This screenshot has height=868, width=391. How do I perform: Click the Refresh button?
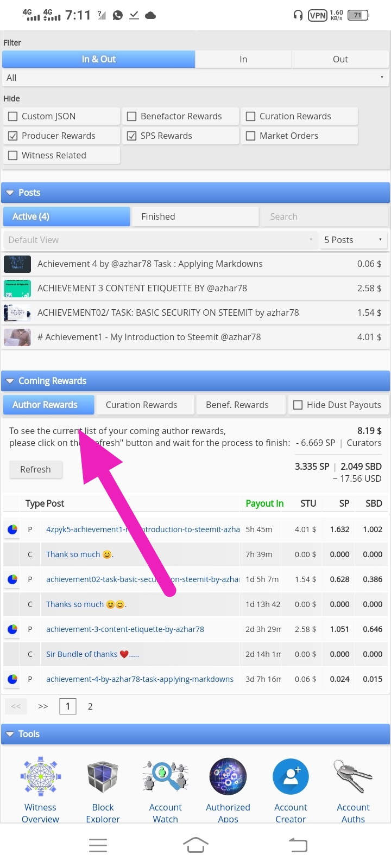pos(36,469)
